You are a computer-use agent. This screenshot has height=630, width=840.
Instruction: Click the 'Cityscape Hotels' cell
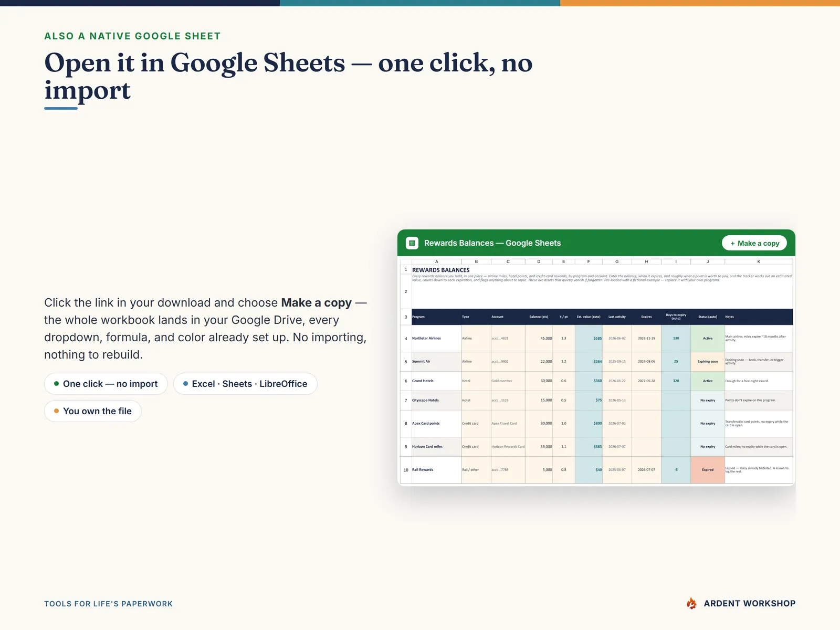click(x=436, y=401)
